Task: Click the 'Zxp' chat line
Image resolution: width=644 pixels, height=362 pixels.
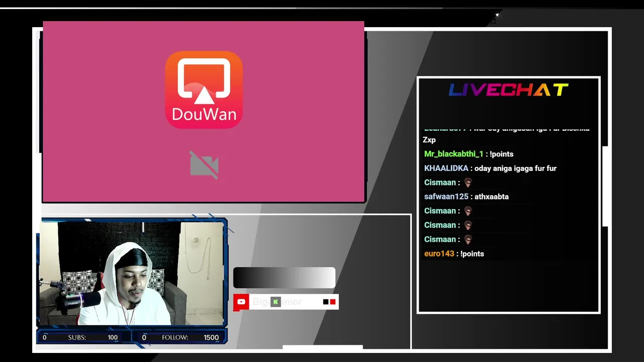Action: point(429,140)
